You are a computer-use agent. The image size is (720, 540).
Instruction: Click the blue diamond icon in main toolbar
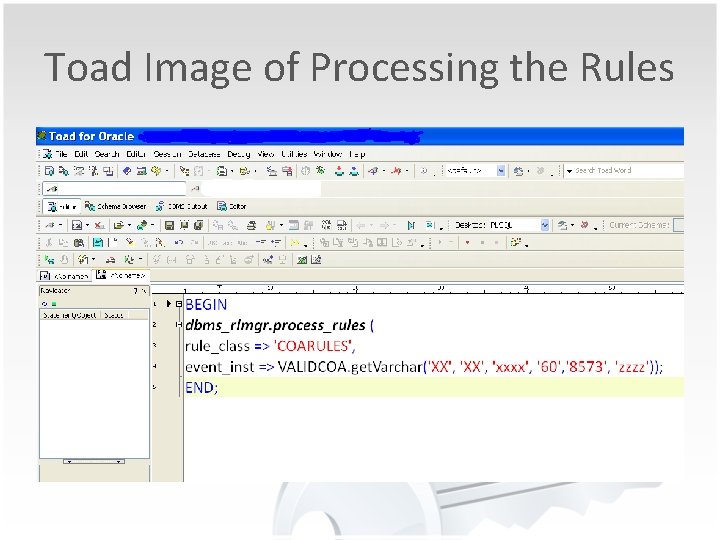[x=127, y=171]
